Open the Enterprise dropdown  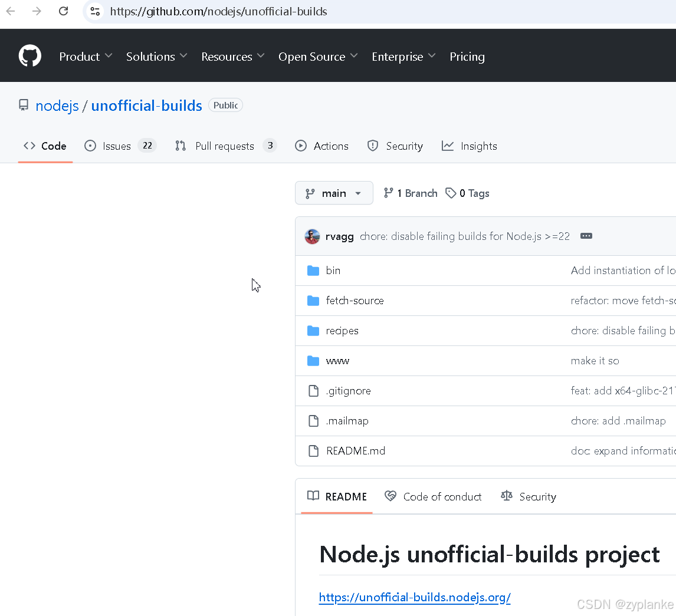pyautogui.click(x=403, y=57)
